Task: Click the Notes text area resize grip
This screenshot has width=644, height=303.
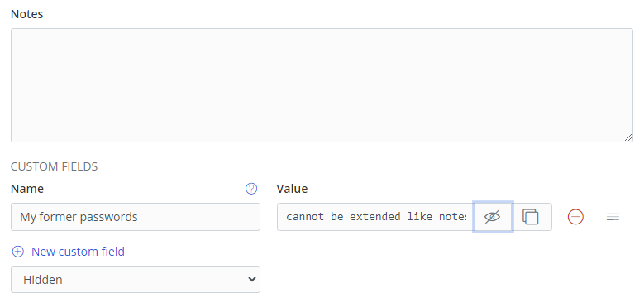Action: [628, 137]
